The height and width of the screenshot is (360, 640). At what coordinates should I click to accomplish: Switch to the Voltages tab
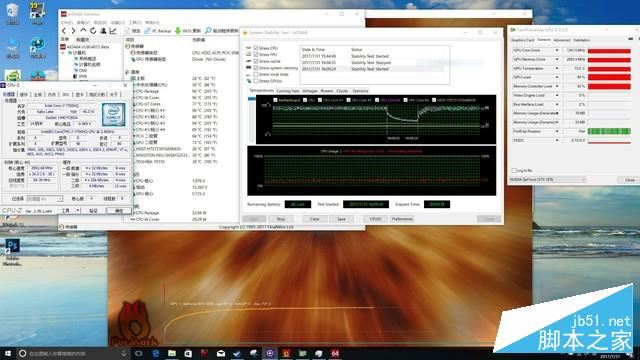point(310,91)
